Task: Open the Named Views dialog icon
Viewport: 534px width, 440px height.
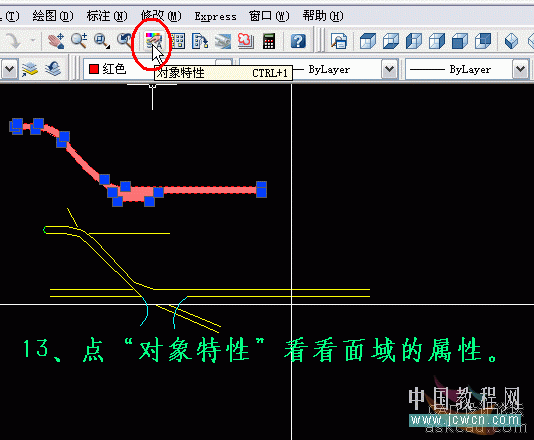Action: (x=339, y=41)
